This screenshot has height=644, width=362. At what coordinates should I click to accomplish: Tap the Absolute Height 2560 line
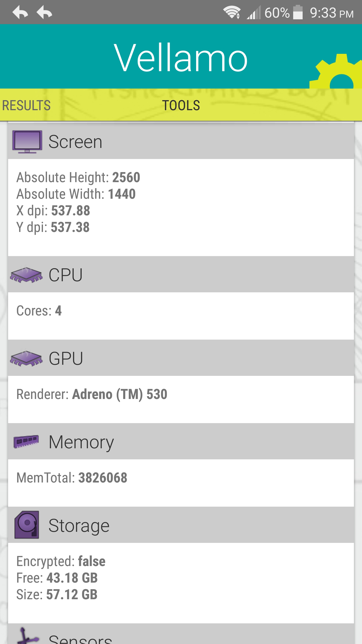78,177
